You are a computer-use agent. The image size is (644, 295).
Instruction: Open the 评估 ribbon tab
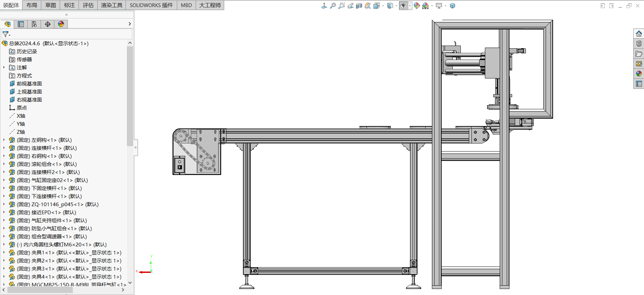pos(88,5)
